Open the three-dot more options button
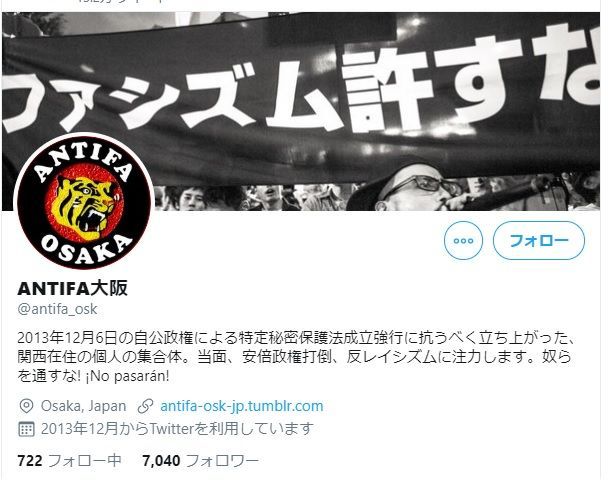Viewport: 610px width, 494px height. (463, 240)
